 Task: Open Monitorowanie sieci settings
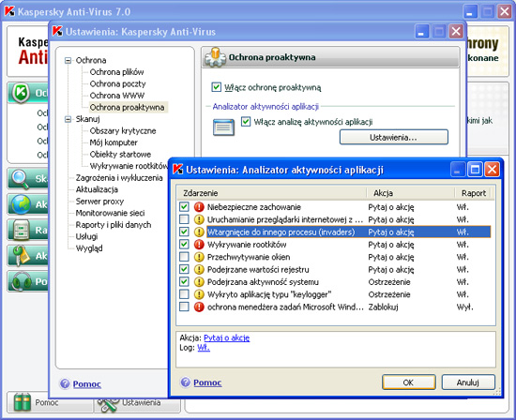pyautogui.click(x=110, y=213)
